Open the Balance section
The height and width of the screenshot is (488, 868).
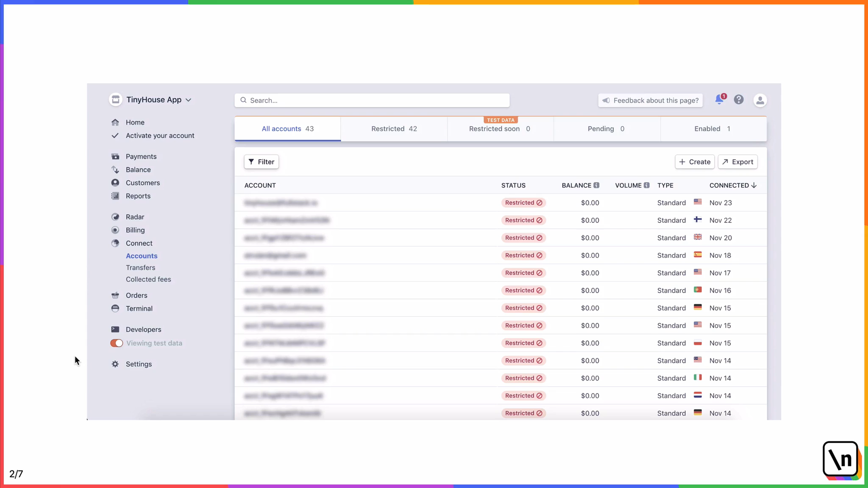[138, 169]
